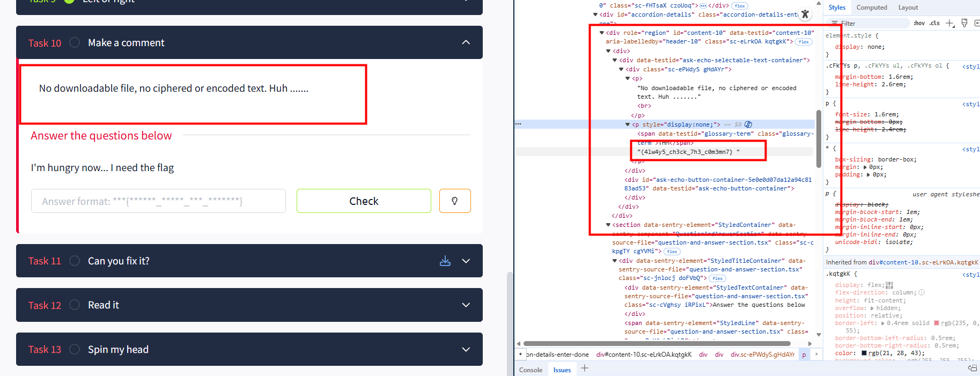Image resolution: width=980 pixels, height=376 pixels.
Task: Open the accessibility inspector icon
Action: [x=805, y=14]
